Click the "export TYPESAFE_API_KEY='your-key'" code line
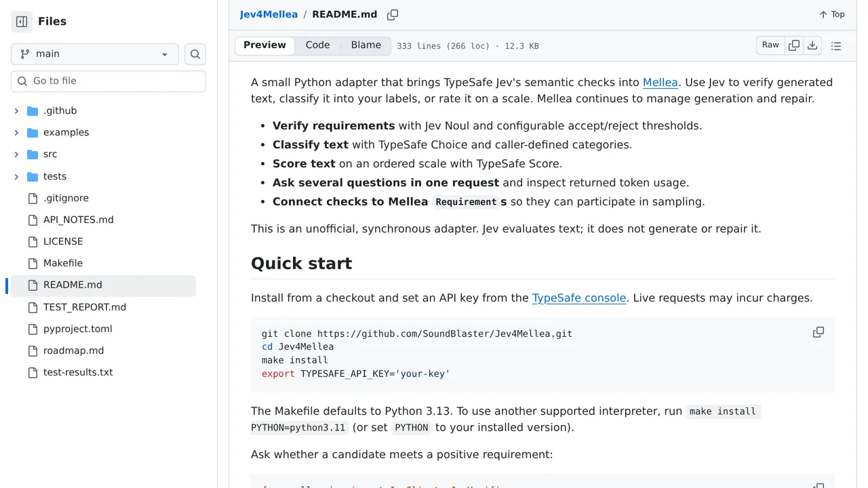This screenshot has width=868, height=488. [x=356, y=373]
